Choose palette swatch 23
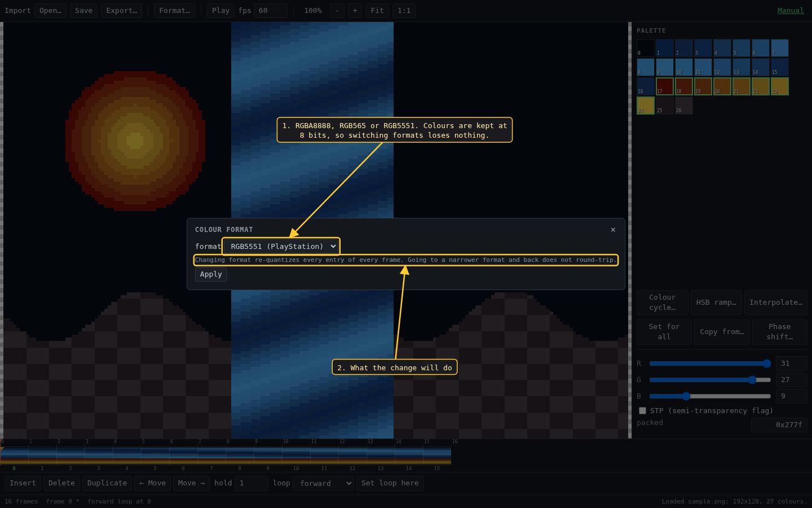 780,86
